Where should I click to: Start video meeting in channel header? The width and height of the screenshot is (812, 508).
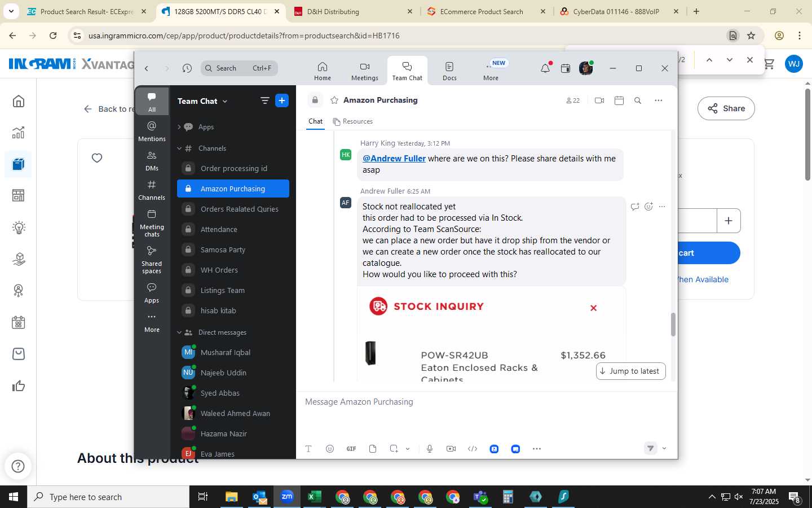pos(599,100)
